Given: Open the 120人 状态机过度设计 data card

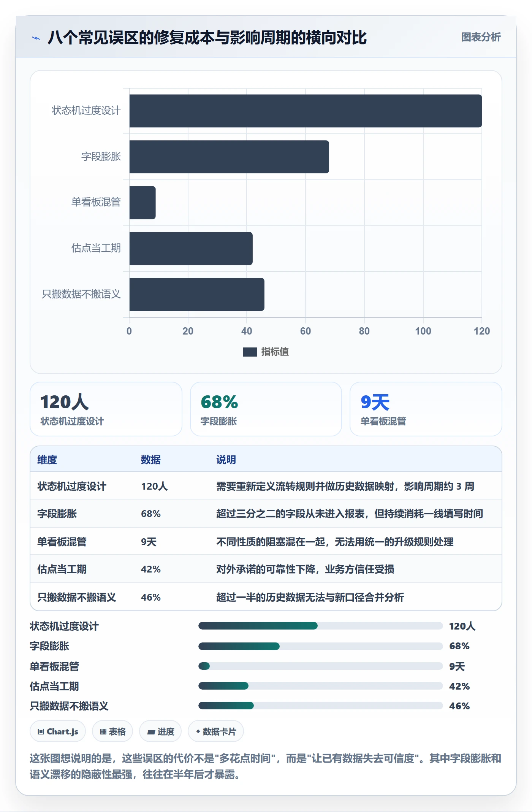Looking at the screenshot, I should click(106, 409).
